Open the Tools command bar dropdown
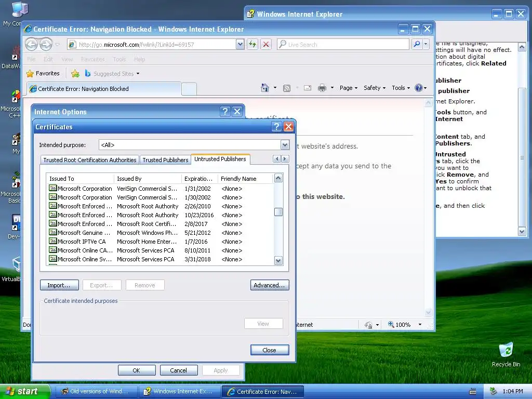This screenshot has width=532, height=399. tap(401, 88)
